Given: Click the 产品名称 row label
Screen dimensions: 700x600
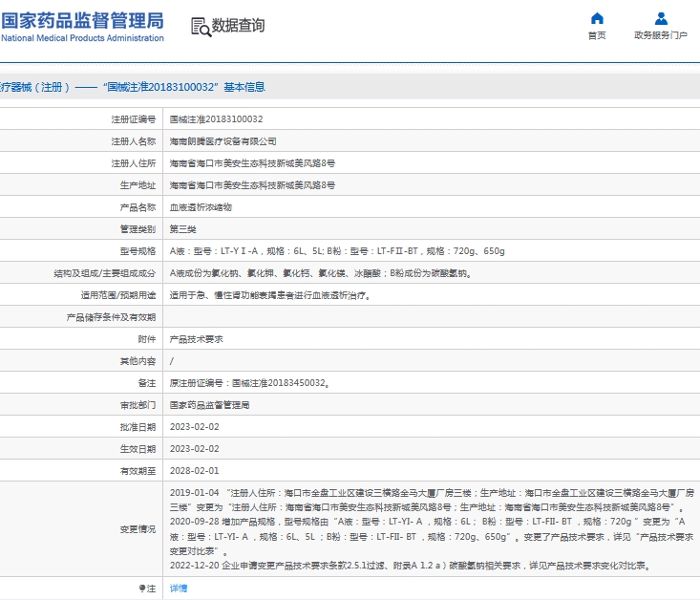Looking at the screenshot, I should (138, 207).
